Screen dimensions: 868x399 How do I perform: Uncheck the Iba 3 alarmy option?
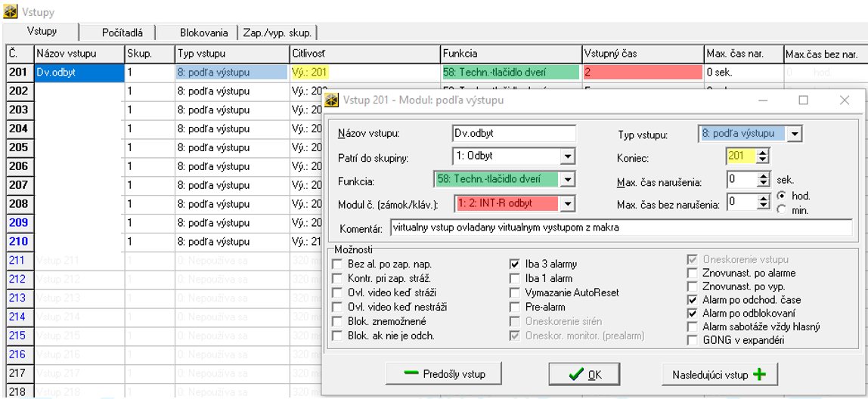coord(515,264)
